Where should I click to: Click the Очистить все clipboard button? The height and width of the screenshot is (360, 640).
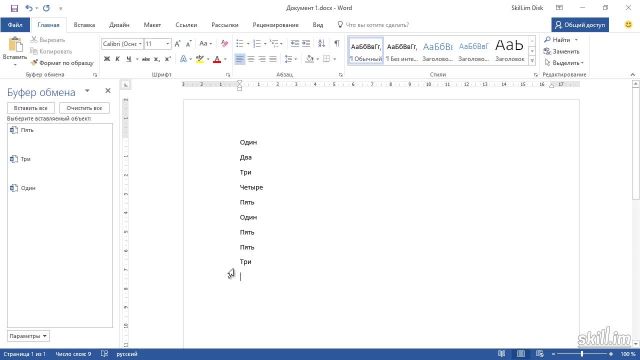[x=84, y=108]
